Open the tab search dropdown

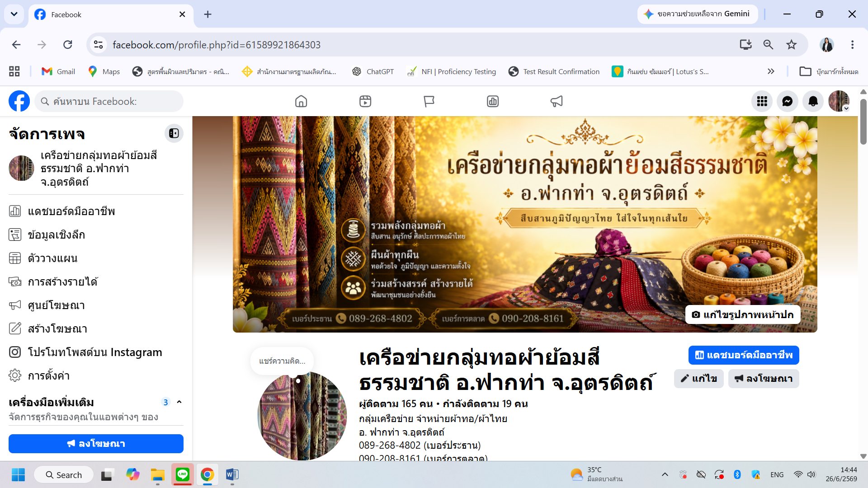pos(14,14)
